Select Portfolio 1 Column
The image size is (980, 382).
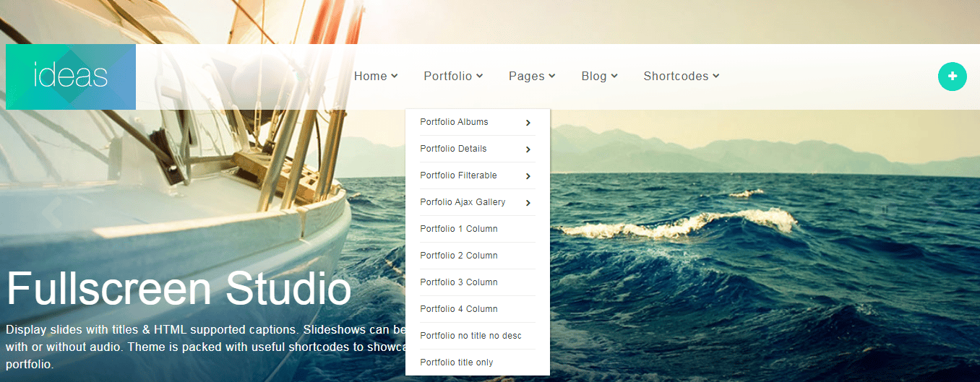click(459, 229)
